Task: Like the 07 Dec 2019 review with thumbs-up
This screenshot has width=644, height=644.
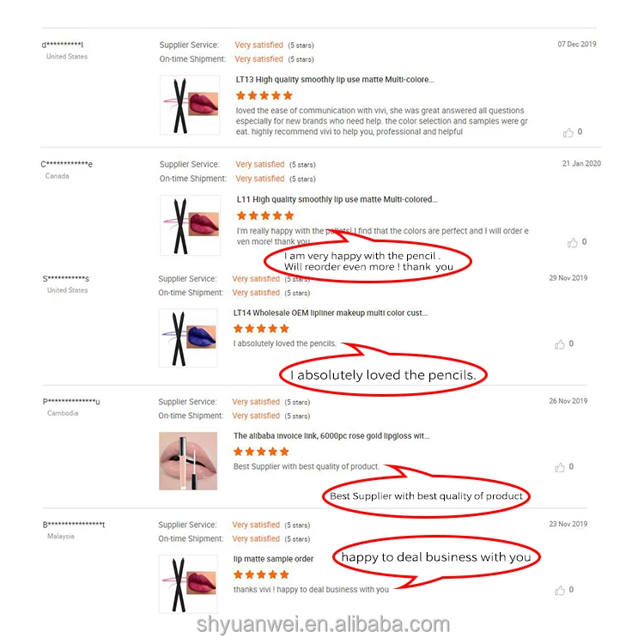Action: coord(568,132)
